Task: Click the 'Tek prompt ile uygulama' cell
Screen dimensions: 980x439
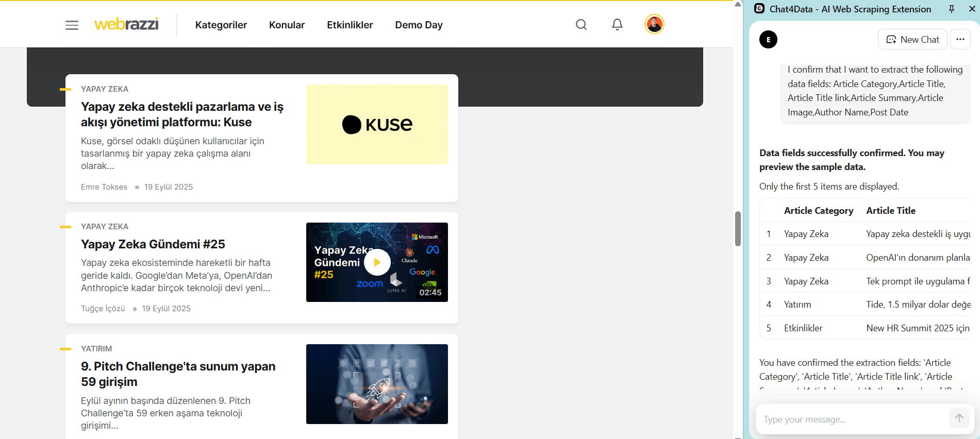Action: [x=918, y=281]
